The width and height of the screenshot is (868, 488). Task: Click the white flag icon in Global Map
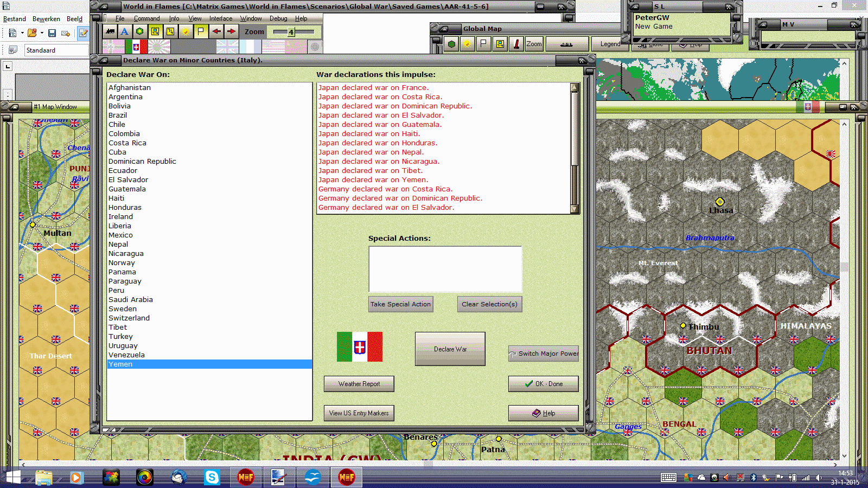483,44
